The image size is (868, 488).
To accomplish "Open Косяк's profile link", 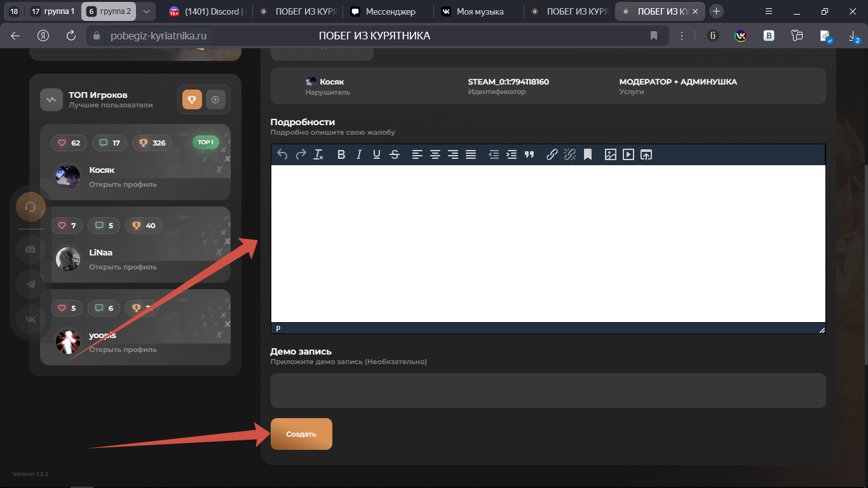I will pyautogui.click(x=123, y=184).
